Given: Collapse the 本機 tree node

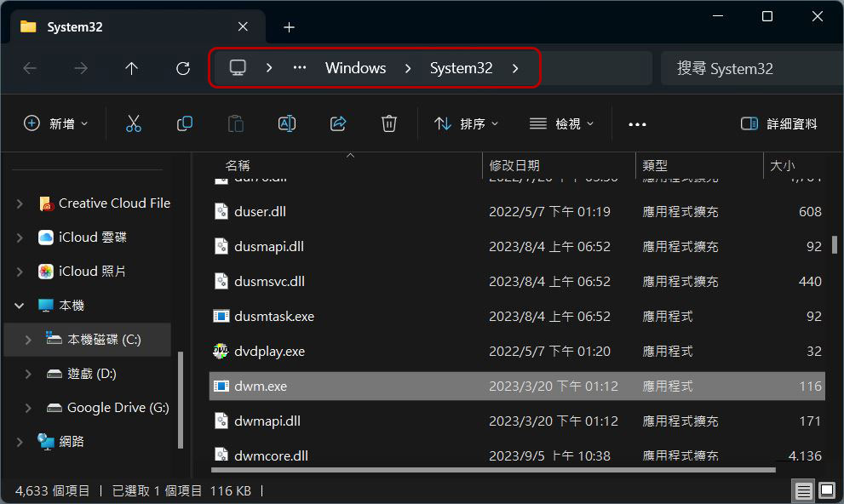Looking at the screenshot, I should tap(20, 306).
